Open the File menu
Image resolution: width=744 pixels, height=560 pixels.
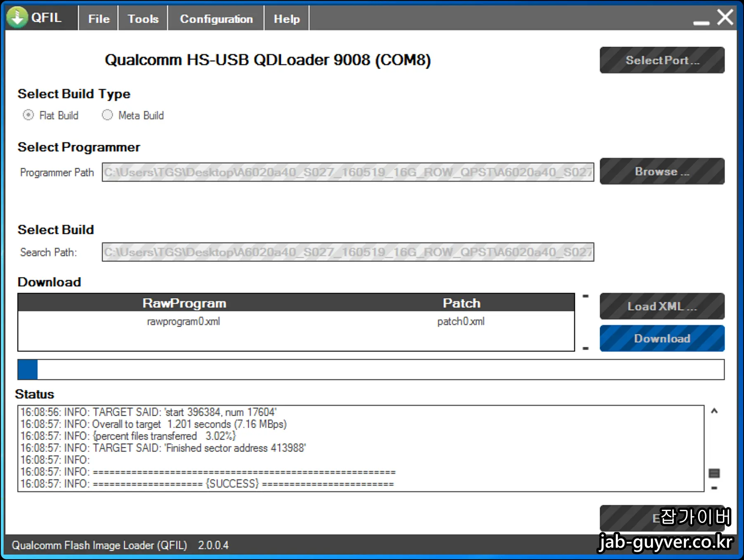[x=99, y=19]
